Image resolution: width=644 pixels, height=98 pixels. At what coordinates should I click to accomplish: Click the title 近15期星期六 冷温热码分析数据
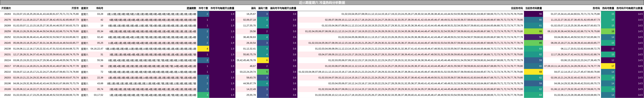pyautogui.click(x=322, y=3)
